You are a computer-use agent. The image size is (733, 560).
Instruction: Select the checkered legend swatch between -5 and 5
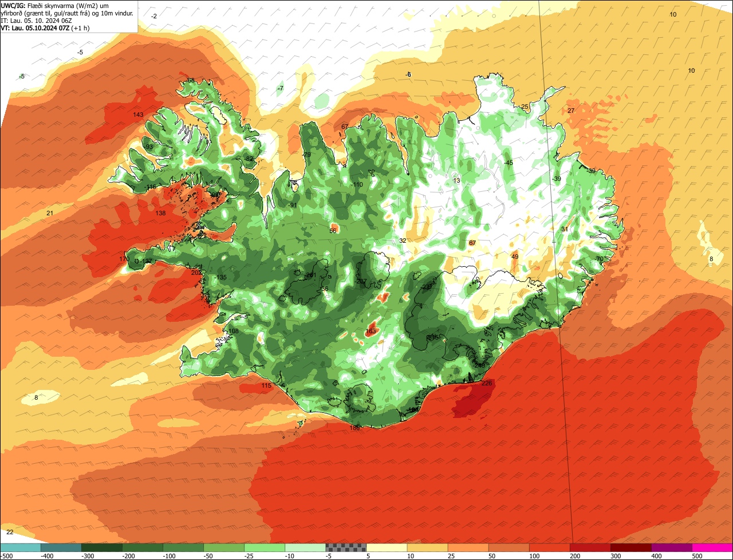[346, 547]
